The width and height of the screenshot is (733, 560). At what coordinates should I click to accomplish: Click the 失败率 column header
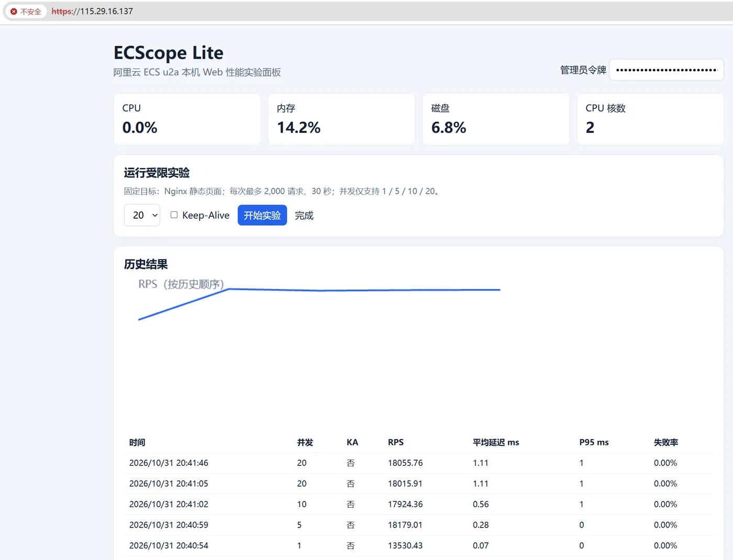[x=666, y=442]
